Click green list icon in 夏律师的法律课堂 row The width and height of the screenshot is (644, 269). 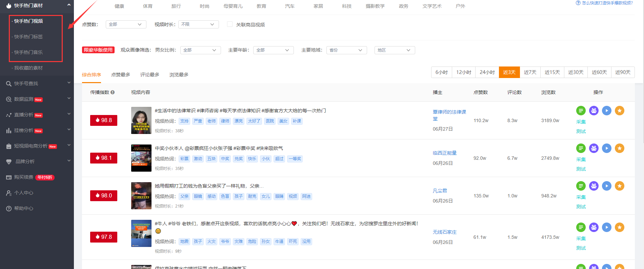[581, 111]
